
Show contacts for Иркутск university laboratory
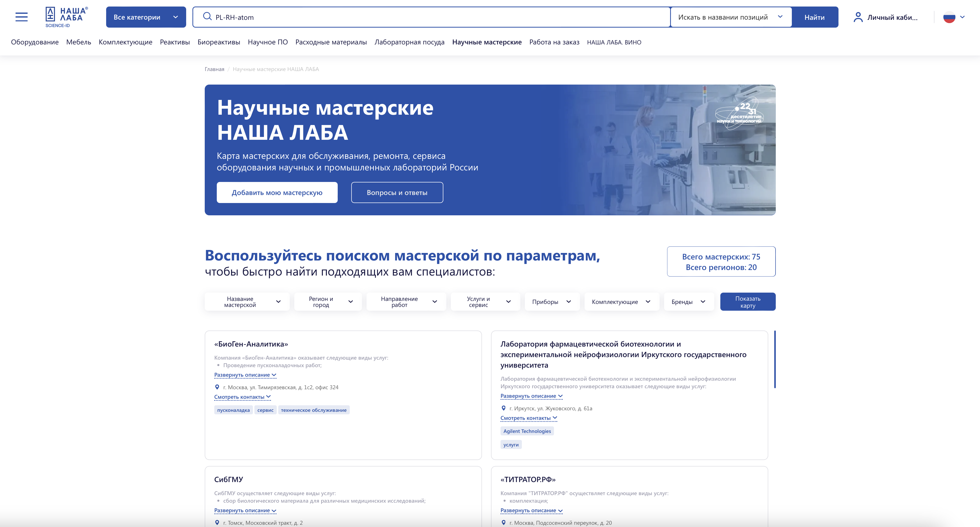coord(529,418)
